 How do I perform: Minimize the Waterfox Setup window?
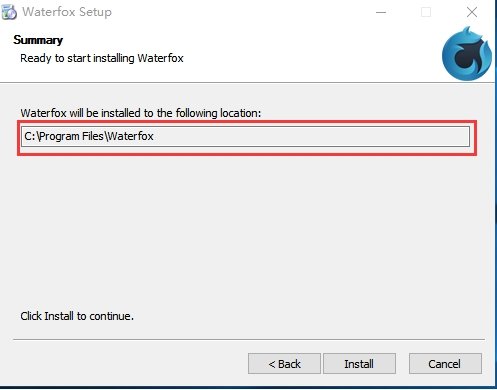tap(381, 13)
